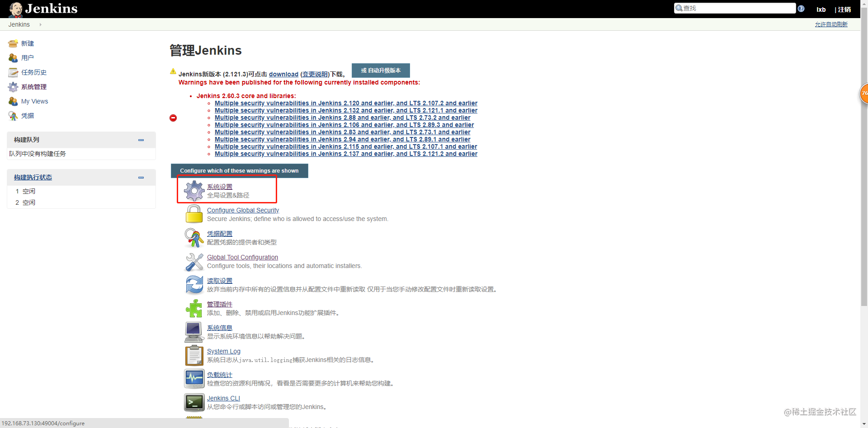Image resolution: width=868 pixels, height=428 pixels.
Task: Click the orange floating badge at right edge
Action: click(x=863, y=94)
